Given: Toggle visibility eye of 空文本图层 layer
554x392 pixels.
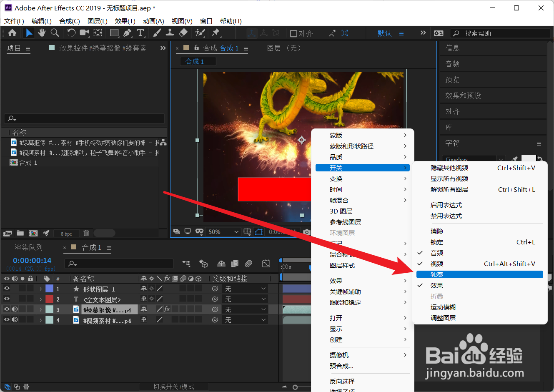Looking at the screenshot, I should point(7,299).
